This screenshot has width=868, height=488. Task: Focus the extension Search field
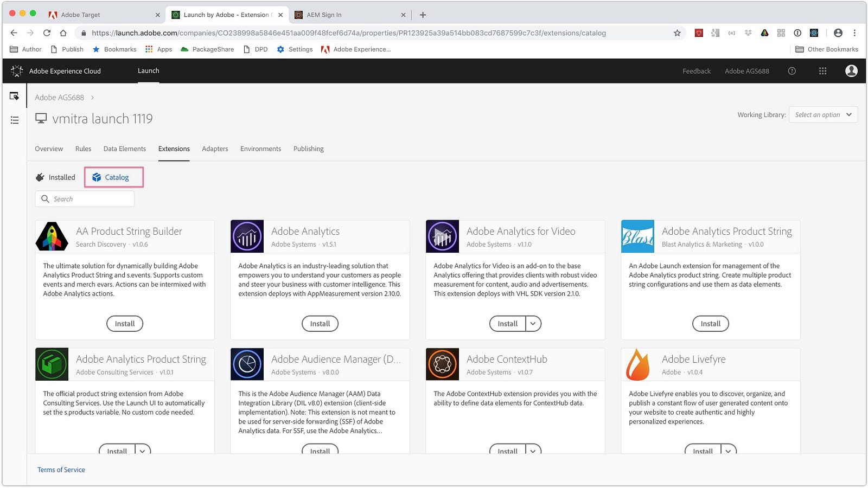pyautogui.click(x=85, y=199)
